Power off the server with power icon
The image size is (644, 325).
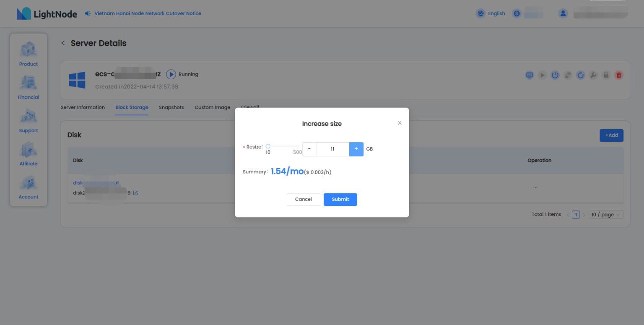(x=555, y=75)
